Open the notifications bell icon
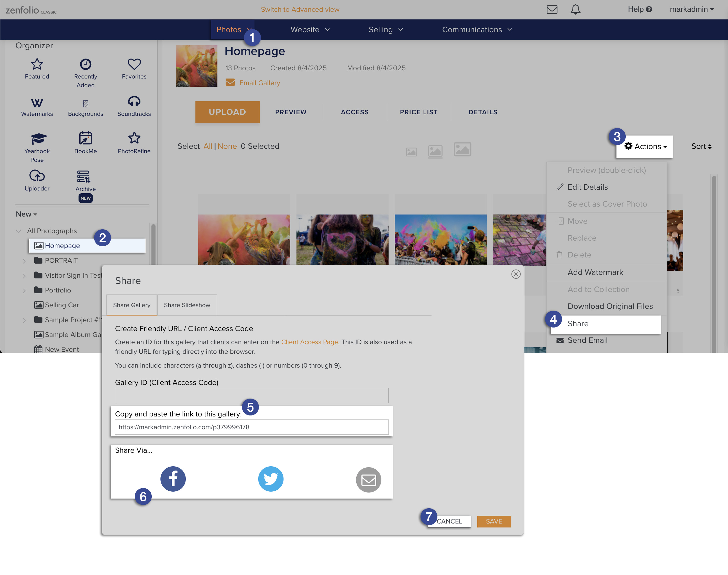 tap(576, 9)
